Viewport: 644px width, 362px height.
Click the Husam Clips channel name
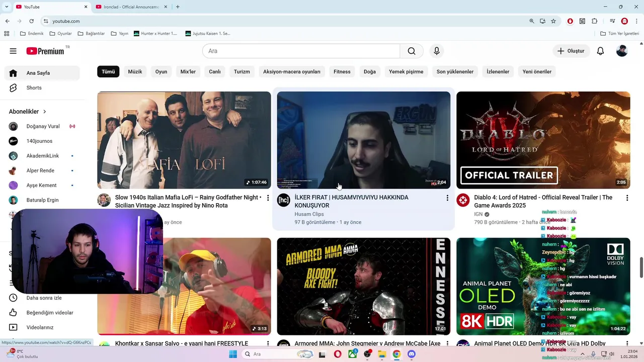[309, 214]
